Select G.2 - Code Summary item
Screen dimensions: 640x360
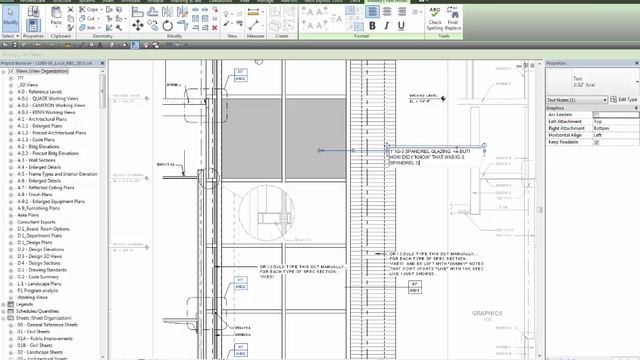pos(38,277)
